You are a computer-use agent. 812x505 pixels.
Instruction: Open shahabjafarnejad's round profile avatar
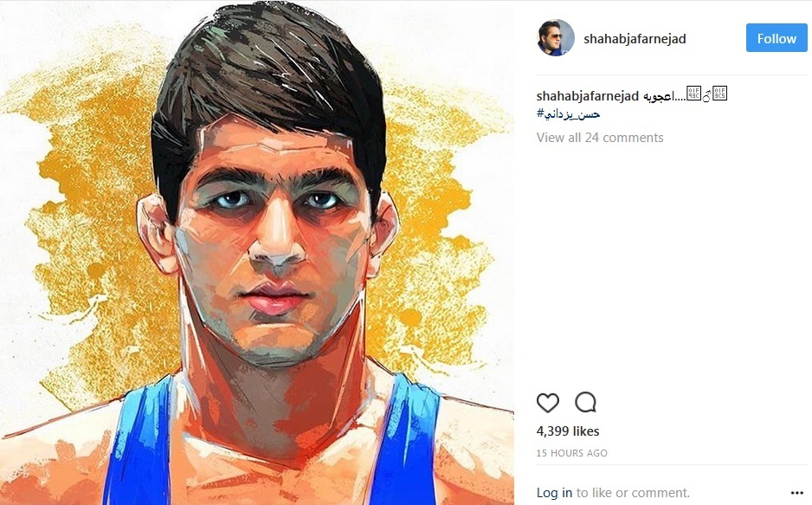pos(556,38)
